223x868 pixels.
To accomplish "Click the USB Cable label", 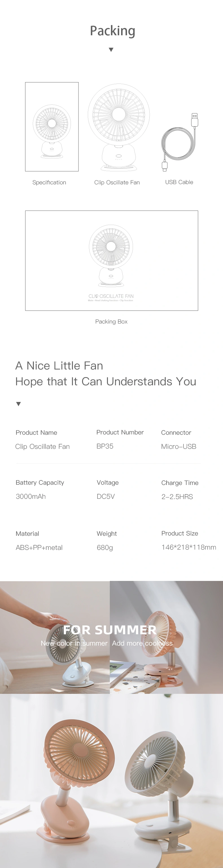I will [x=179, y=182].
